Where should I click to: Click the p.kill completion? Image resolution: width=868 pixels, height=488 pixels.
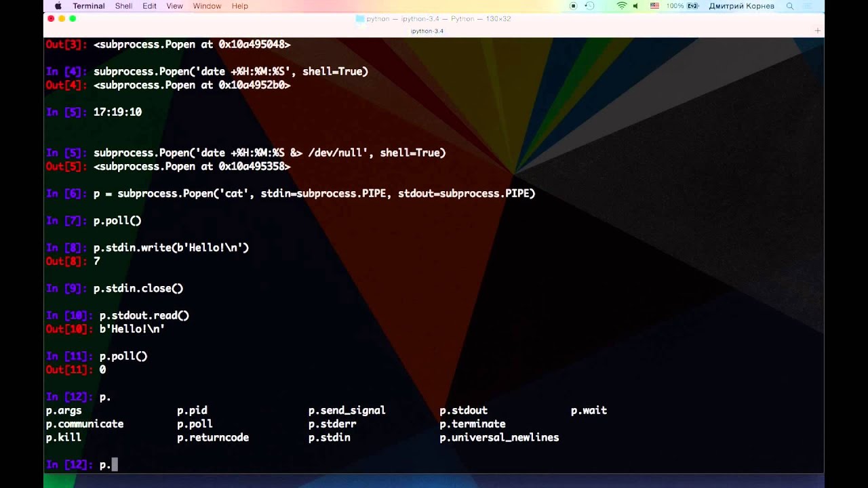point(64,437)
